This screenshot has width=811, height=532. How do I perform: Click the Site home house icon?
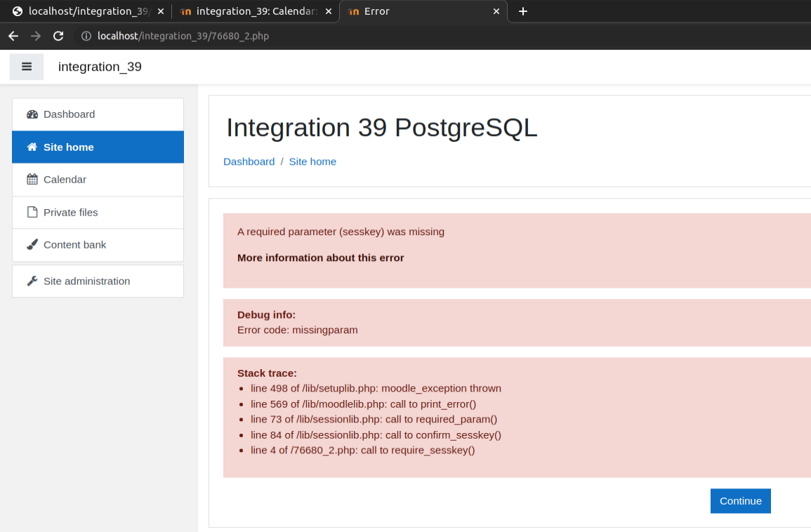pyautogui.click(x=32, y=147)
